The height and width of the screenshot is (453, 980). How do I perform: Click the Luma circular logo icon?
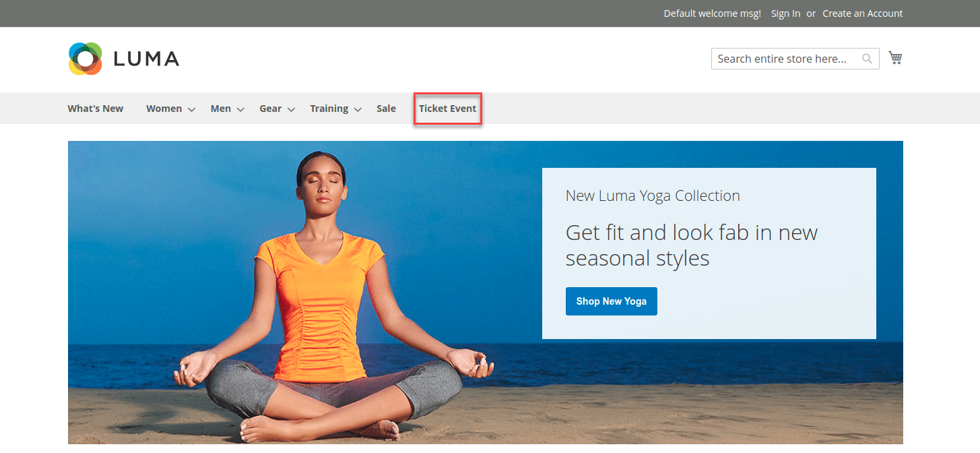coord(85,59)
